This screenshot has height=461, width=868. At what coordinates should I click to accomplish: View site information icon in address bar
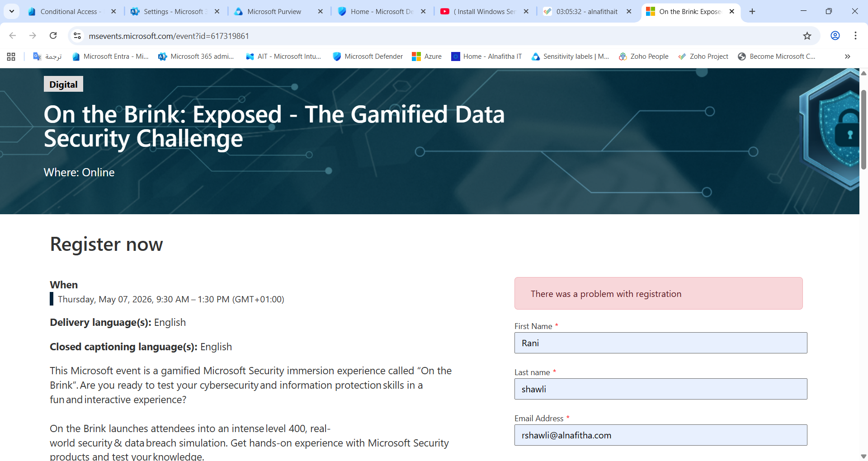(x=77, y=36)
